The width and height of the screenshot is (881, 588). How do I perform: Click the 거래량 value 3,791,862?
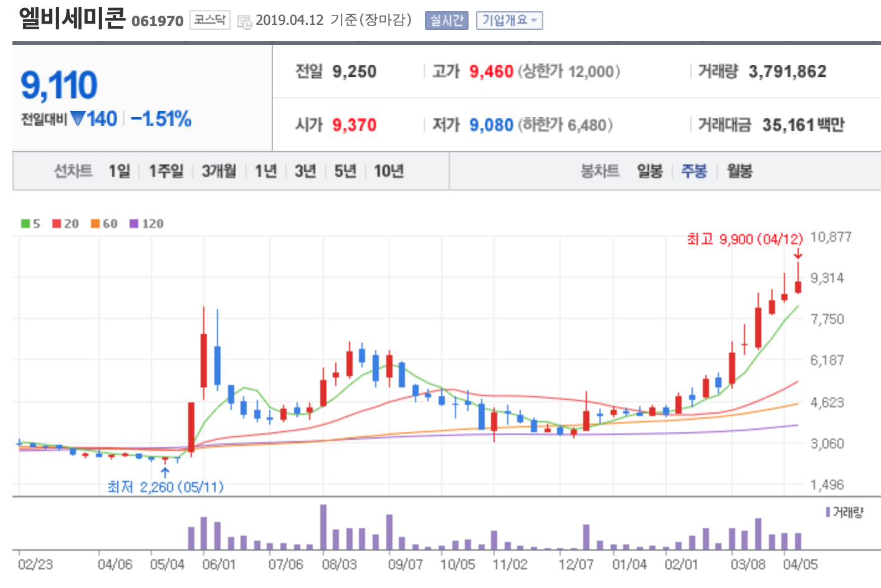[x=788, y=72]
